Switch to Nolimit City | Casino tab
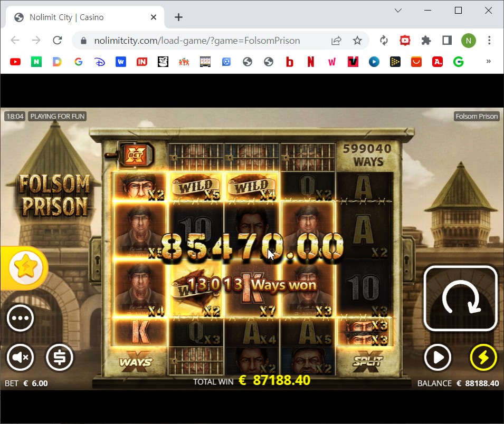Image resolution: width=504 pixels, height=424 pixels. pyautogui.click(x=85, y=17)
